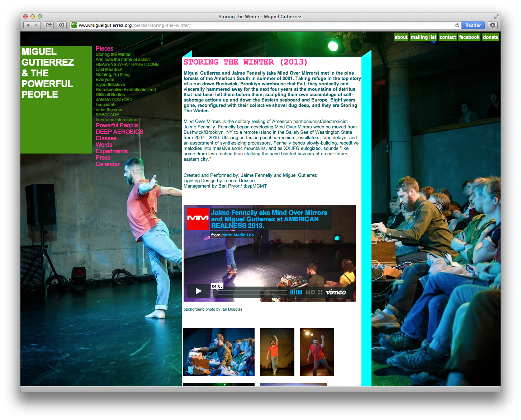Image resolution: width=521 pixels, height=420 pixels.
Task: Click the page info icon beside share
Action: click(x=62, y=25)
